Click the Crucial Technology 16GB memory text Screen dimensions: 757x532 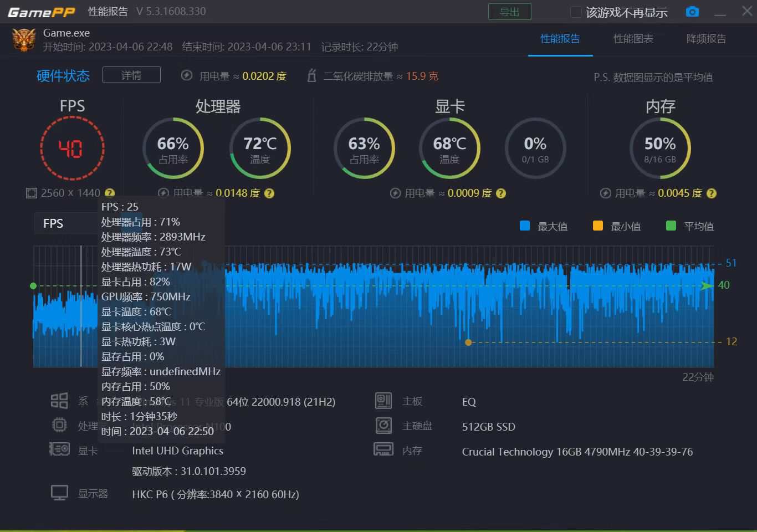pos(577,452)
